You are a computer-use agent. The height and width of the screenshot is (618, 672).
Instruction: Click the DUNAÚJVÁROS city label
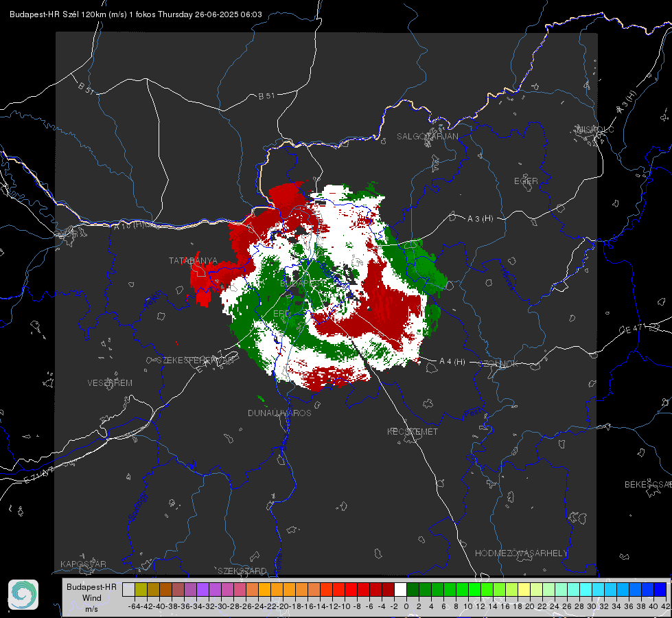tap(279, 413)
